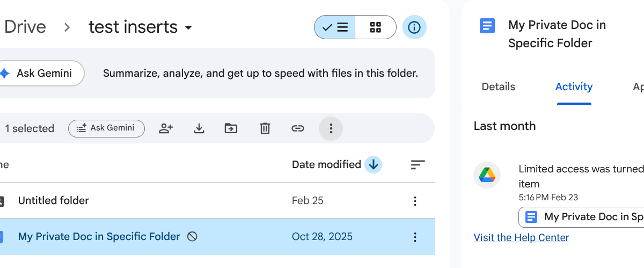
Task: Expand the 'test inserts' folder dropdown
Action: (188, 27)
